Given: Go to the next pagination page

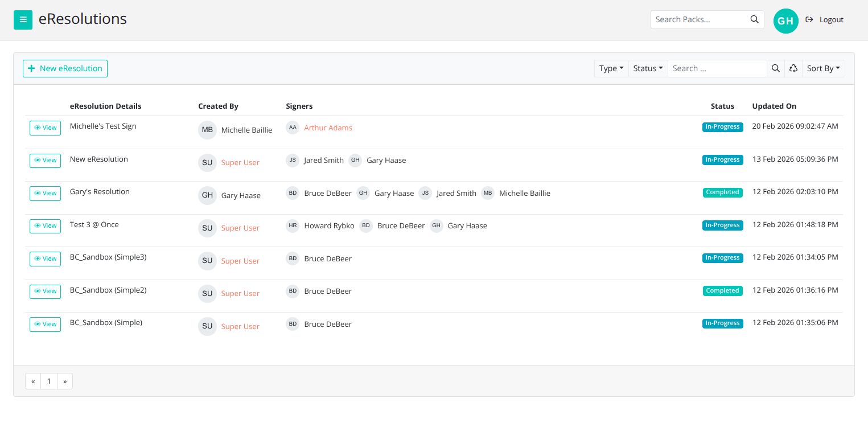Looking at the screenshot, I should coord(65,381).
